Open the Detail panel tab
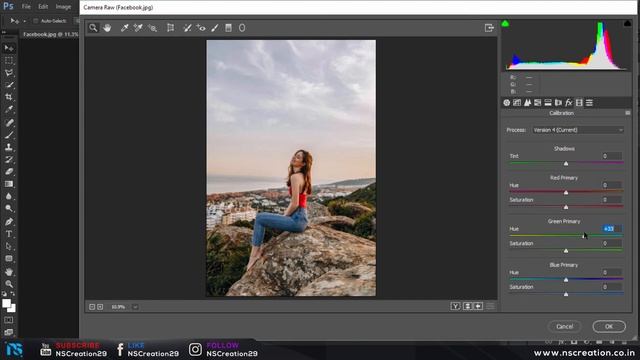Viewport: 640px width, 360px height. pos(527,103)
